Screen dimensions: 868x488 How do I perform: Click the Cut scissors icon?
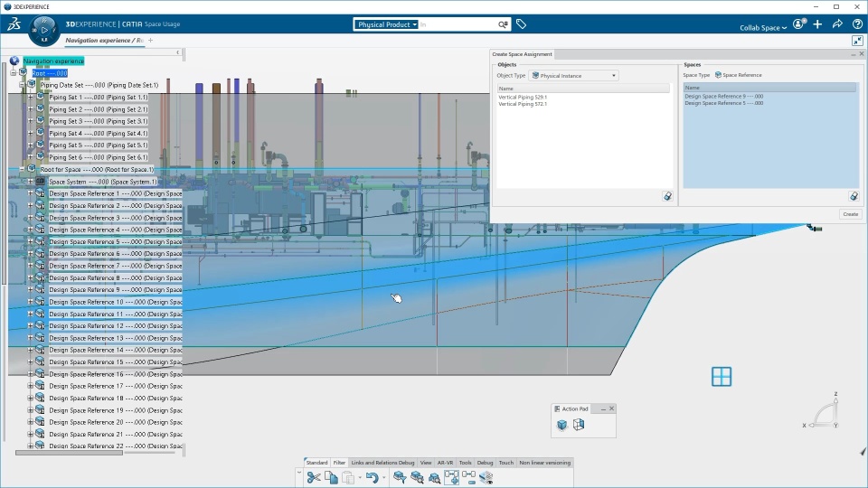pyautogui.click(x=314, y=477)
